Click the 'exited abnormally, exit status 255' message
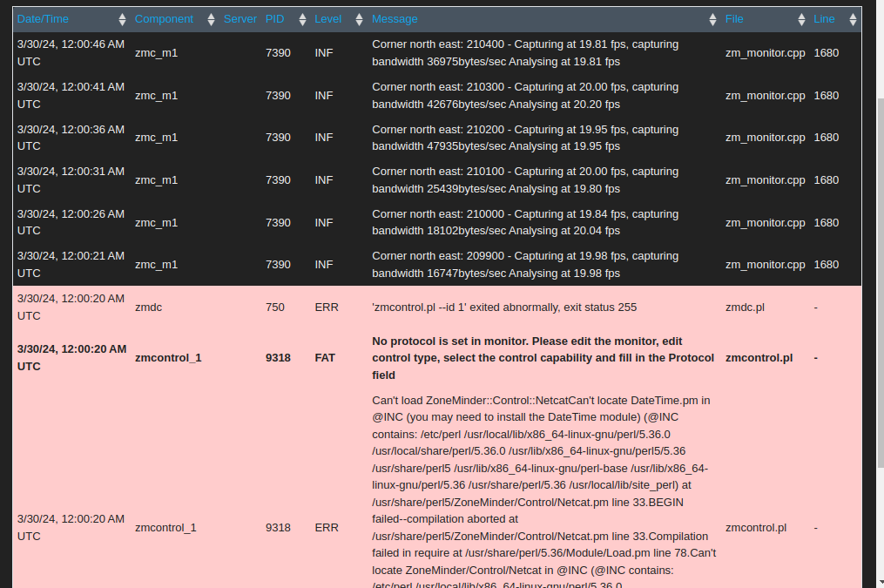Screen dimensions: 884x588 coord(504,308)
